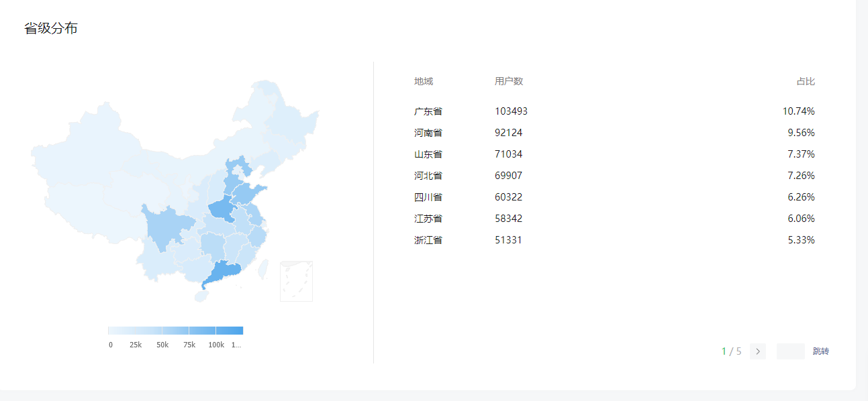This screenshot has height=401, width=868.
Task: Click the page indicator 1 / 5
Action: [732, 351]
